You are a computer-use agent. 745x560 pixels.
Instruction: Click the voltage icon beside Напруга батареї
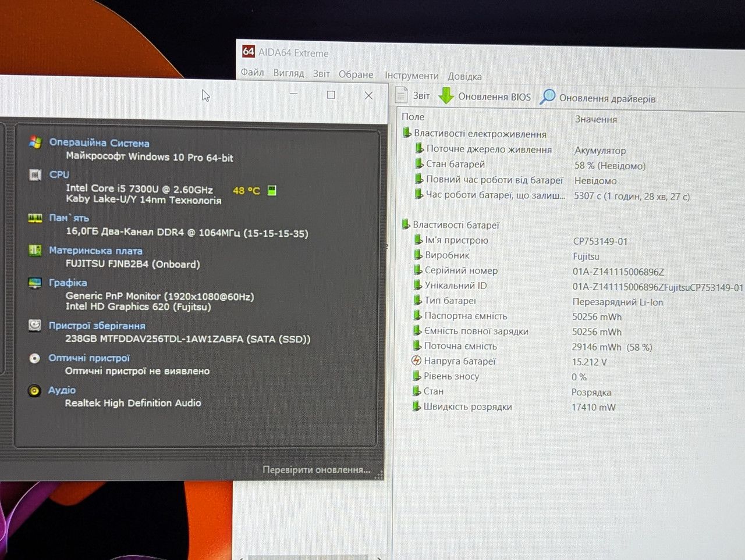coord(417,361)
